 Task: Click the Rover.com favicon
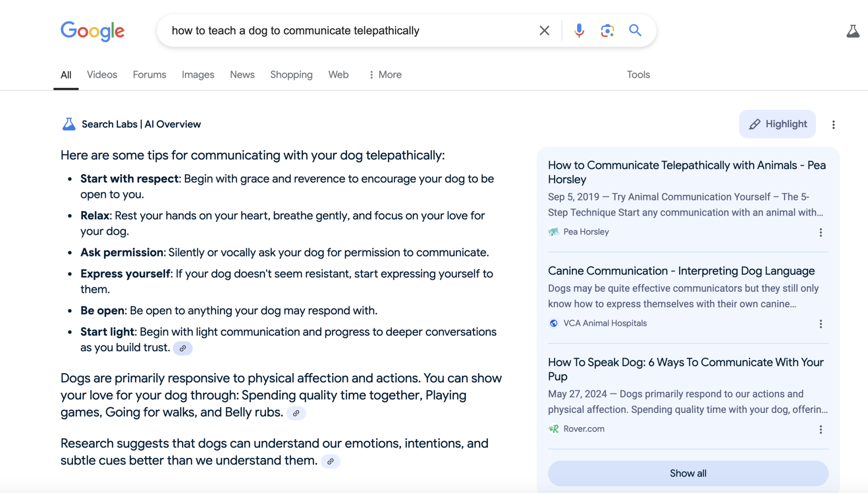tap(554, 429)
